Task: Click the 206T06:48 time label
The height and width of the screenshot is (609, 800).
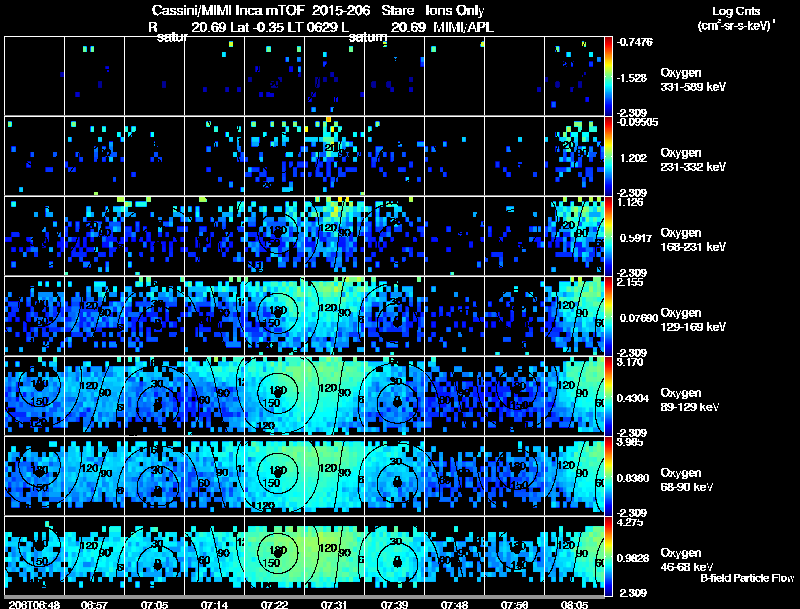Action: tap(34, 604)
